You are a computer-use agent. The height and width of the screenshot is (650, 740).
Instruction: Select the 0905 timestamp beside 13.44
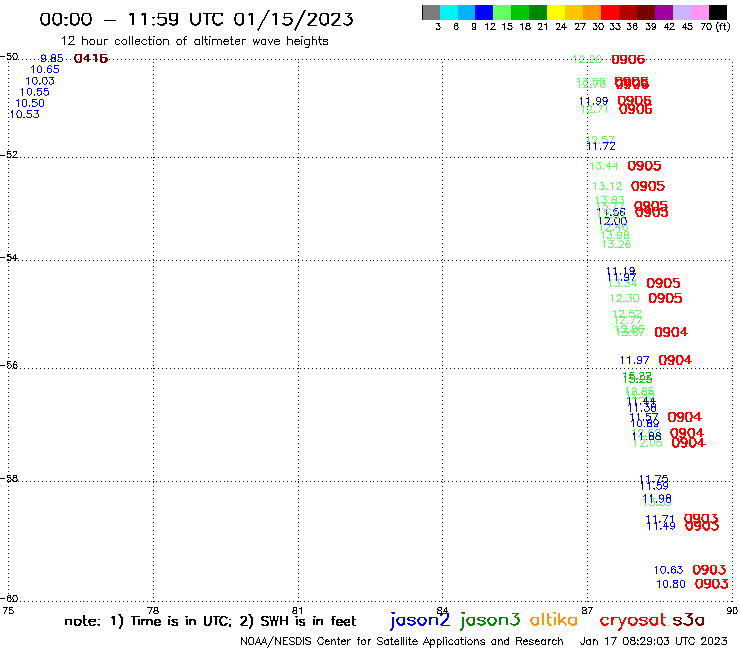644,166
